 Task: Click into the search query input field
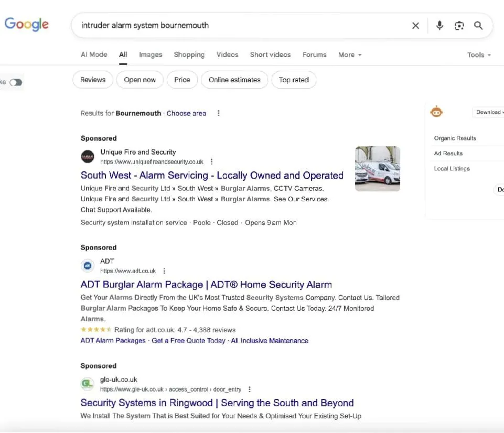241,25
